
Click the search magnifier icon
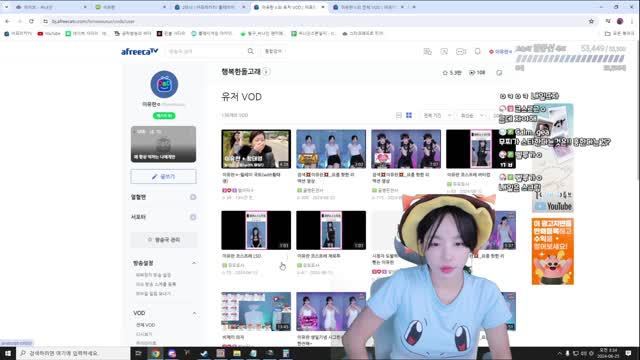pyautogui.click(x=251, y=51)
